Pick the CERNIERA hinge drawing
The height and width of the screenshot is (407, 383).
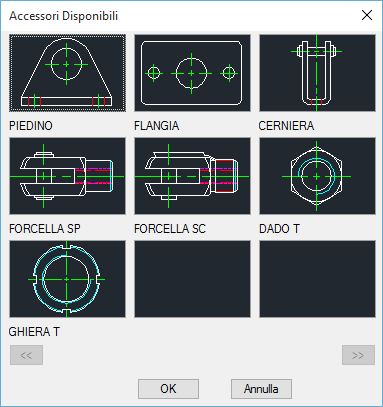317,73
